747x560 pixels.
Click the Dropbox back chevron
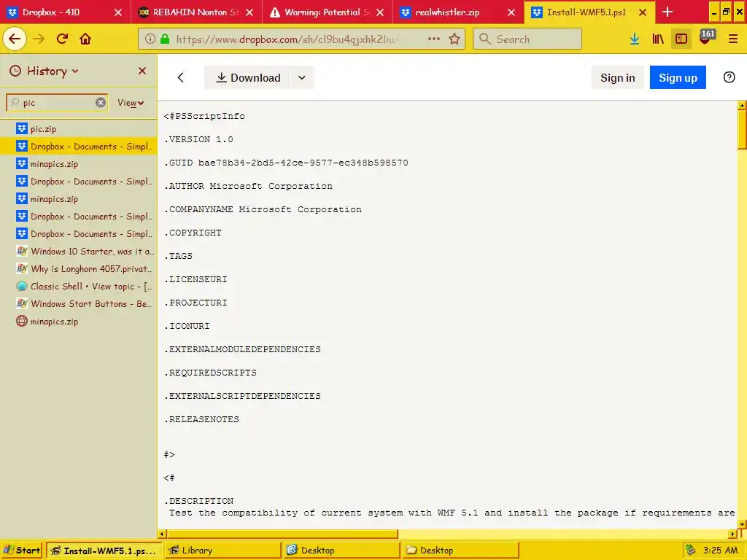coord(181,77)
